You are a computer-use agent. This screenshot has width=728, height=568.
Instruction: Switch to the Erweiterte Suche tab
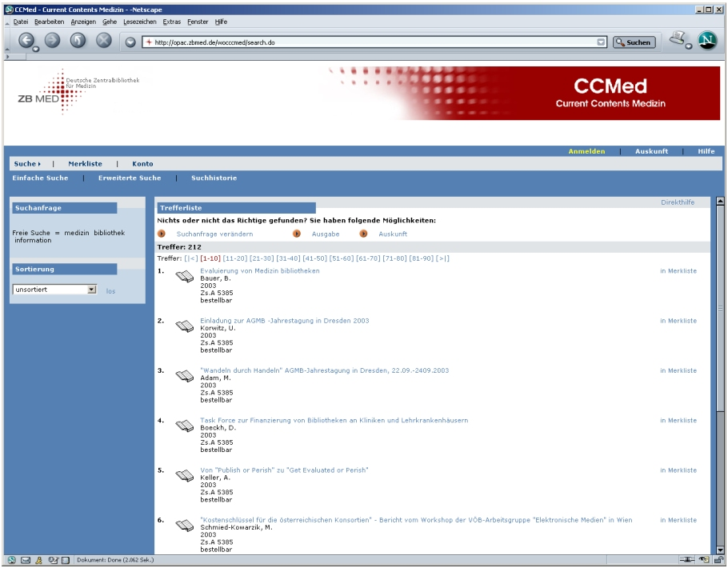130,178
